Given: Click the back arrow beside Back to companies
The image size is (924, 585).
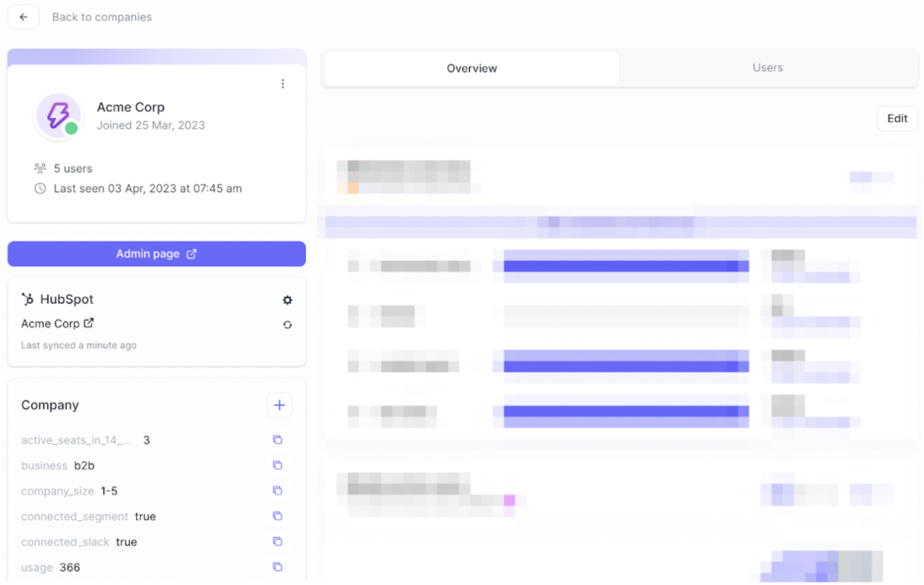Looking at the screenshot, I should click(23, 17).
